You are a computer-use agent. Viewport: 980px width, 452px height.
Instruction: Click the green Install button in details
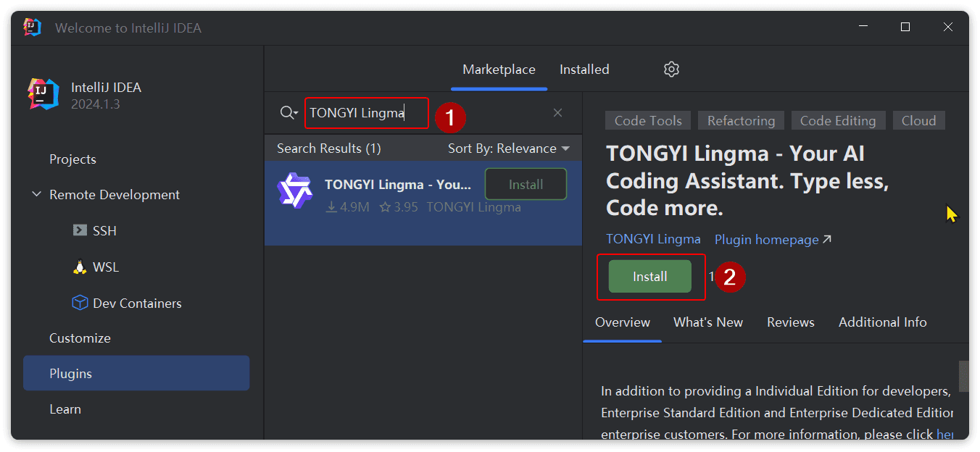tap(650, 277)
